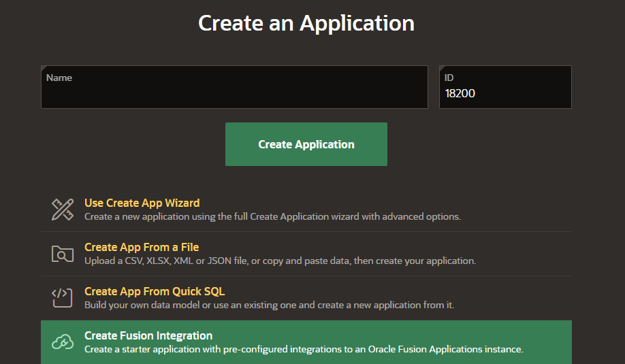Click the pencil-and-ruler Create App Wizard icon
The image size is (625, 364).
62,210
